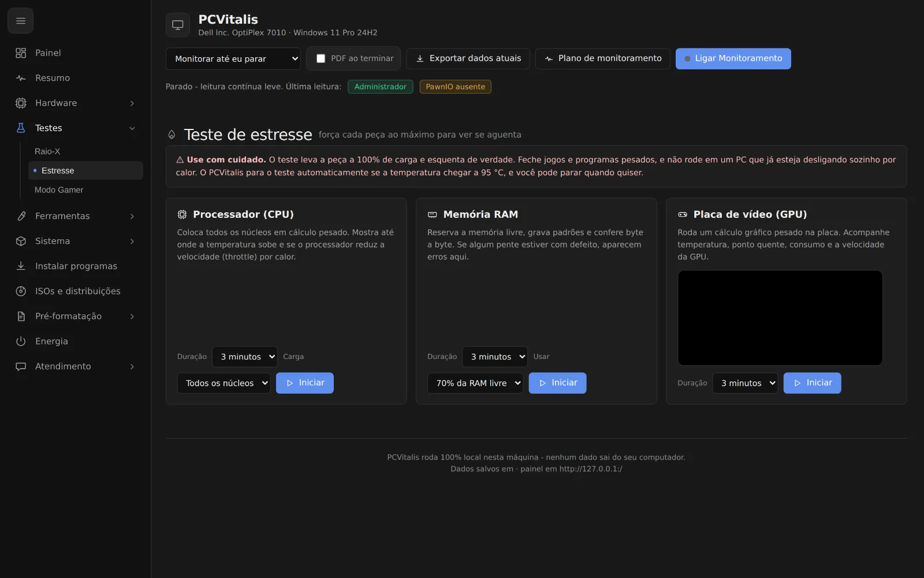
Task: Click the Ferramentas wrench icon
Action: (21, 216)
